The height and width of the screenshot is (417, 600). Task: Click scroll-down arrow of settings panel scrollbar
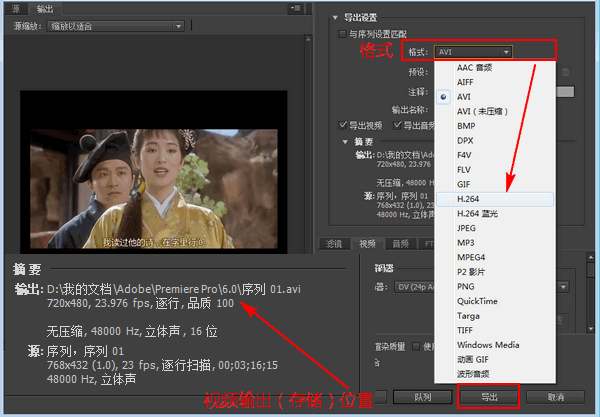[591, 329]
